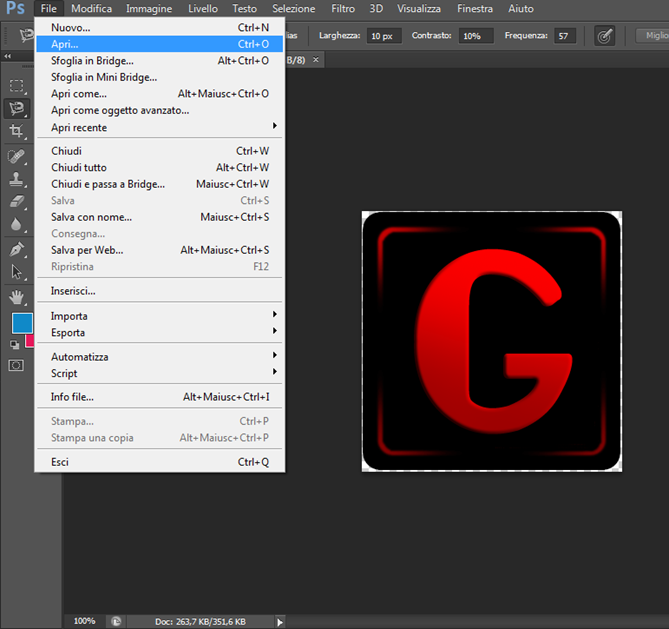The width and height of the screenshot is (669, 629).
Task: Choose Chiudi tutto
Action: 159,167
